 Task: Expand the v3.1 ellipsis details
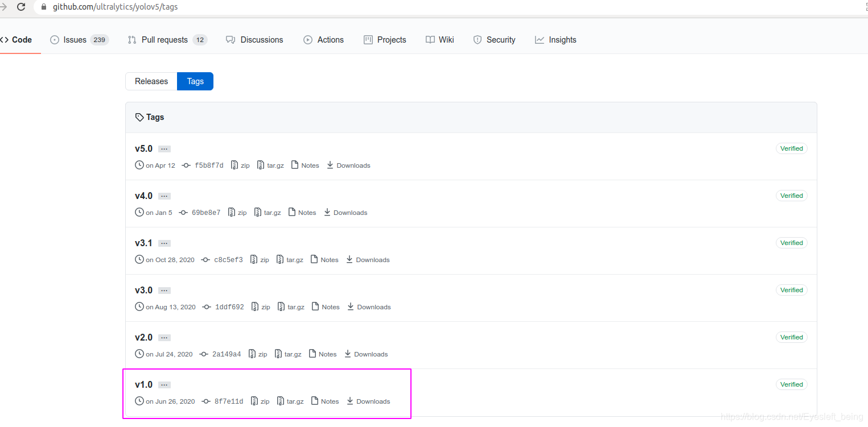(164, 243)
